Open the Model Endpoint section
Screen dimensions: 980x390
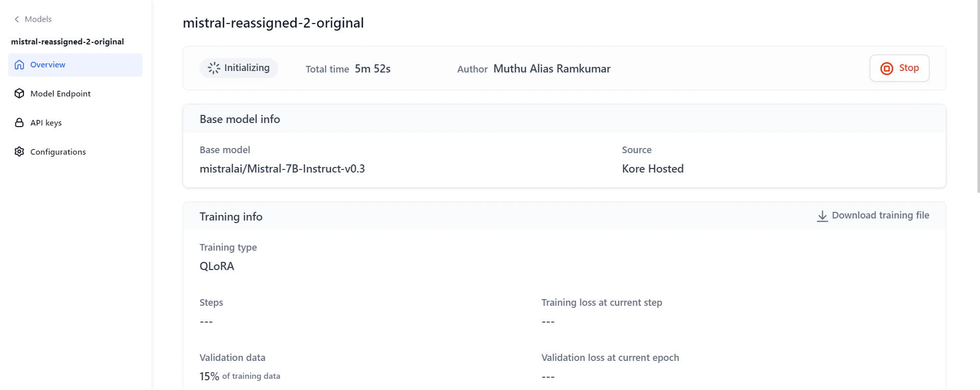point(60,93)
